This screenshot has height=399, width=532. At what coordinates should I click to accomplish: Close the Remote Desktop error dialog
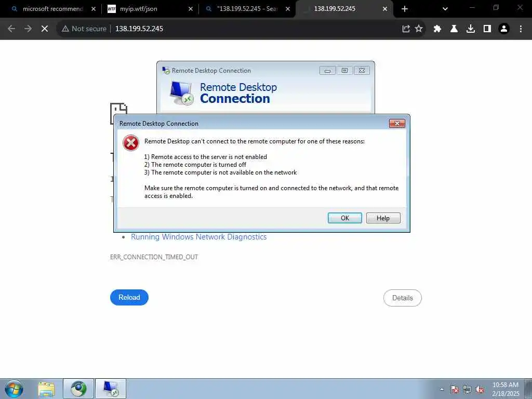point(397,124)
